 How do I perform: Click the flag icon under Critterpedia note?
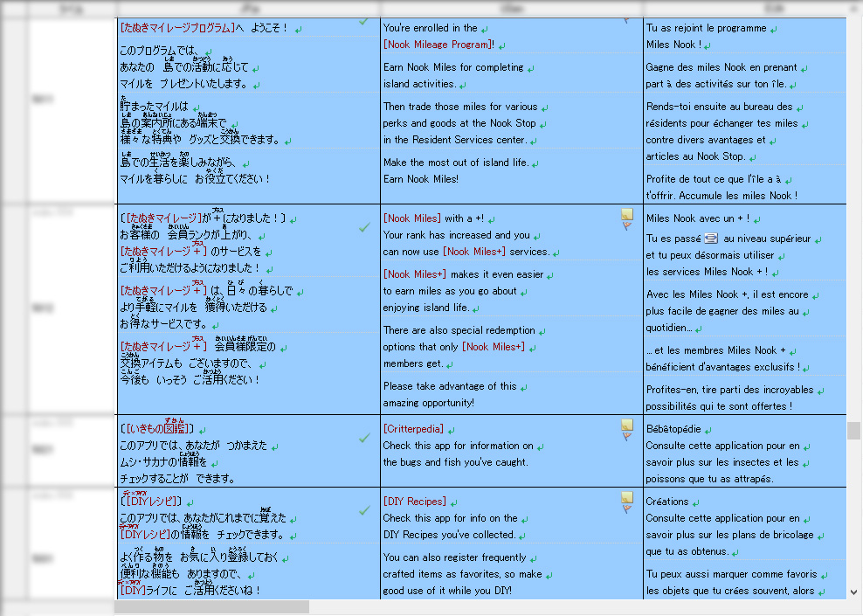[x=627, y=437]
